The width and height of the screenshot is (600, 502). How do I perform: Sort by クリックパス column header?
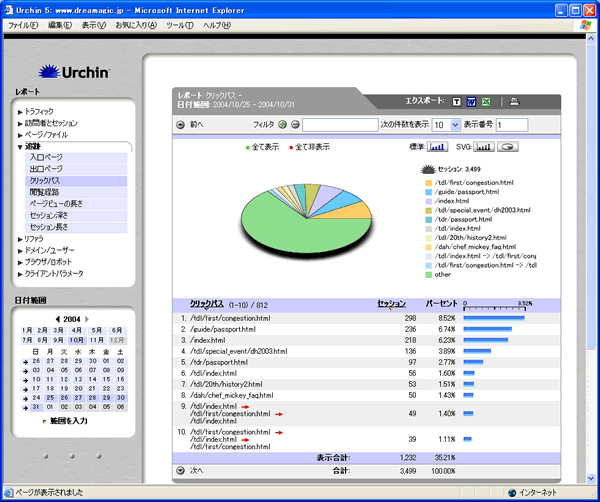pyautogui.click(x=207, y=304)
